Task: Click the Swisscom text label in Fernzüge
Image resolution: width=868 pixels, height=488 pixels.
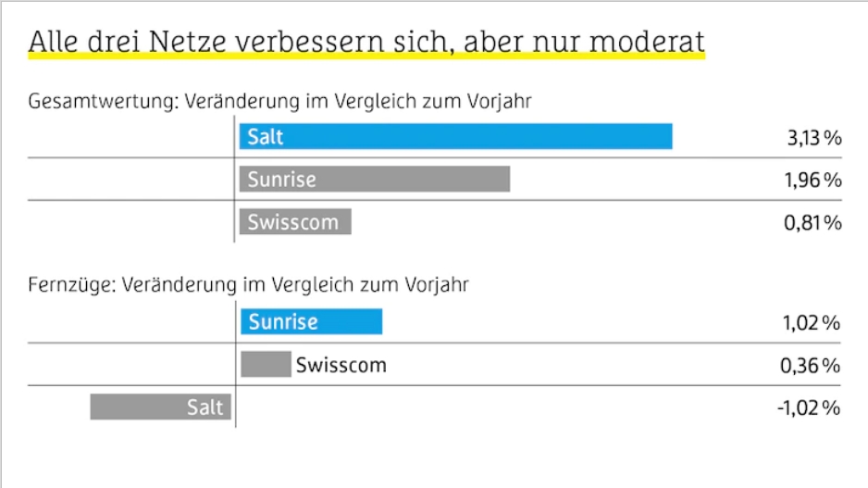Action: 341,365
